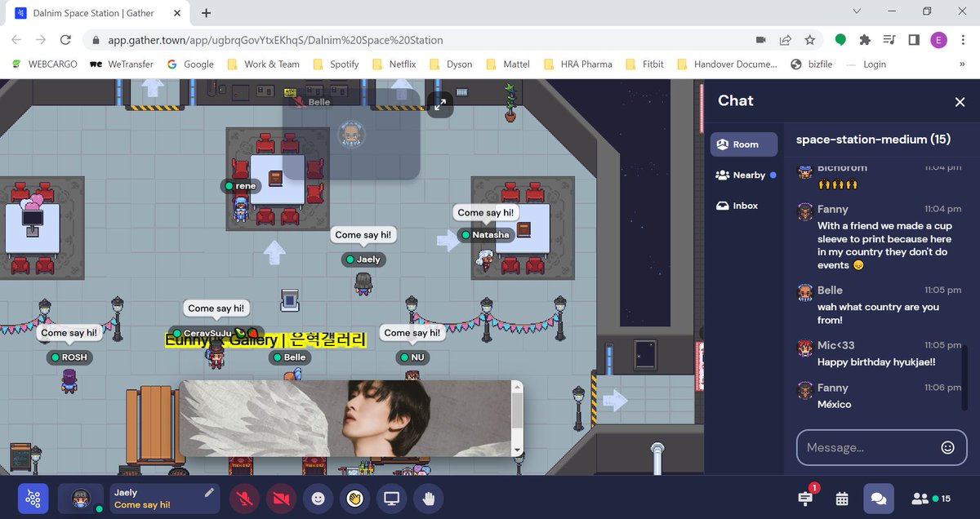
Task: Open the Spotify bookmarks folder
Action: tap(336, 64)
